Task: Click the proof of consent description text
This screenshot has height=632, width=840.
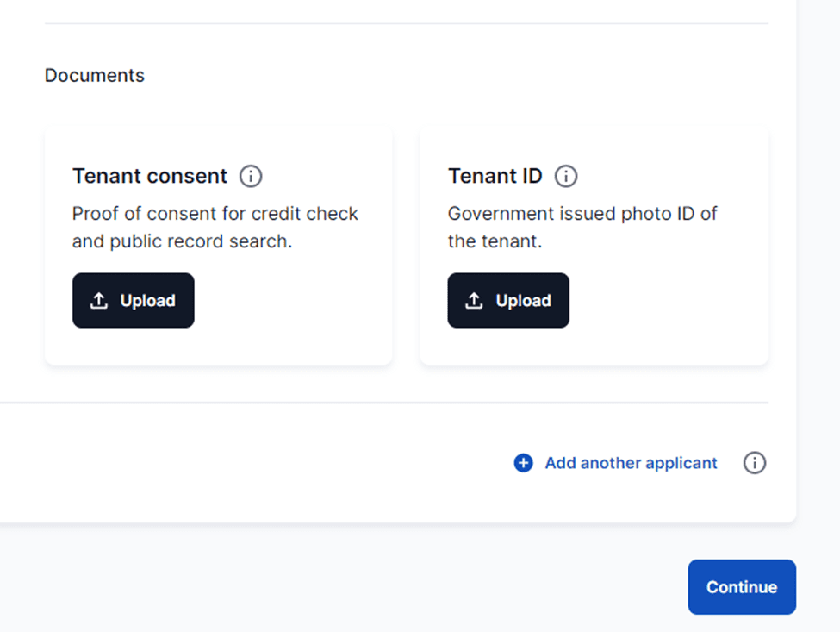Action: 215,227
